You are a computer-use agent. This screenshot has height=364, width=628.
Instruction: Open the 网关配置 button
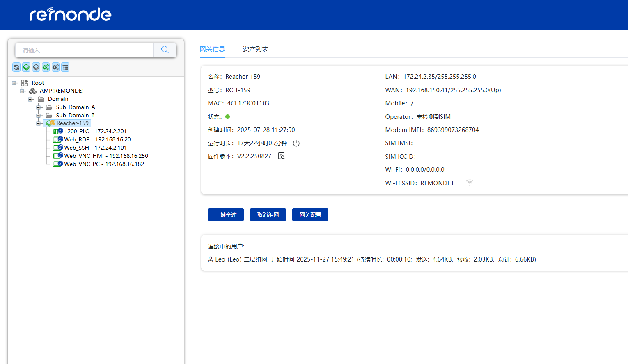pyautogui.click(x=310, y=215)
